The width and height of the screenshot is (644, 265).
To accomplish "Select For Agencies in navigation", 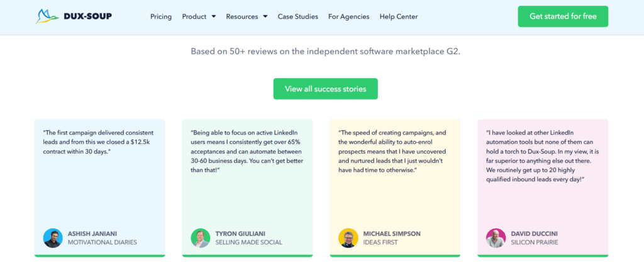I will click(348, 17).
